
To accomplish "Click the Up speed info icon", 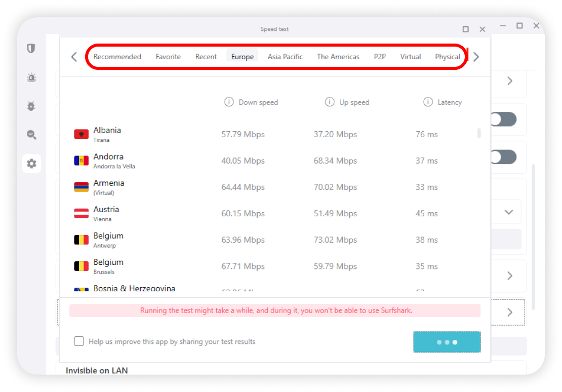I will click(x=330, y=102).
